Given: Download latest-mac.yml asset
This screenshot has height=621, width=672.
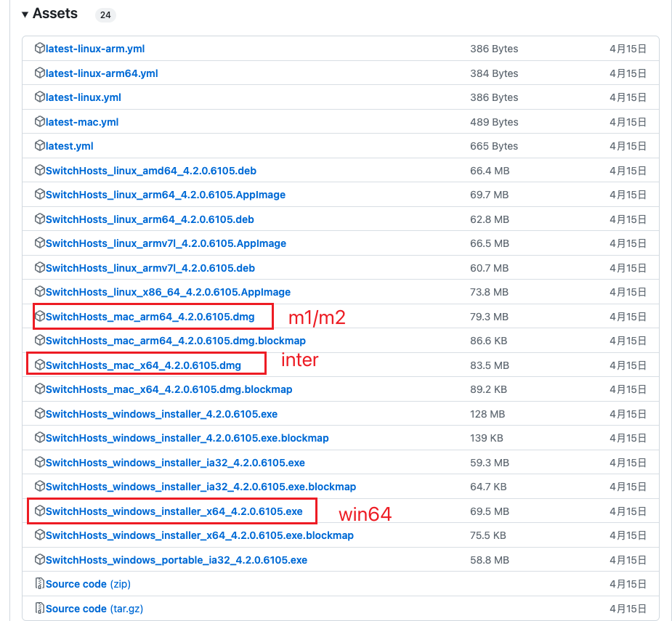Looking at the screenshot, I should pyautogui.click(x=82, y=122).
